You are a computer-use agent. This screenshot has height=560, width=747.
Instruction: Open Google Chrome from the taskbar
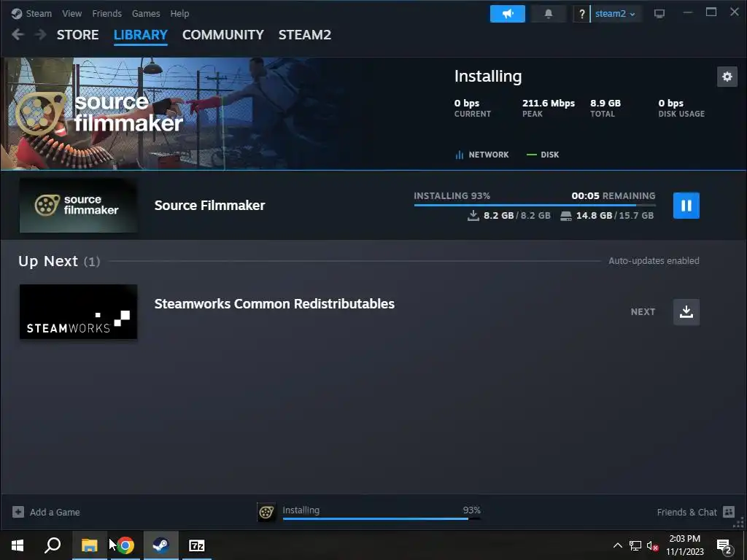pos(125,545)
